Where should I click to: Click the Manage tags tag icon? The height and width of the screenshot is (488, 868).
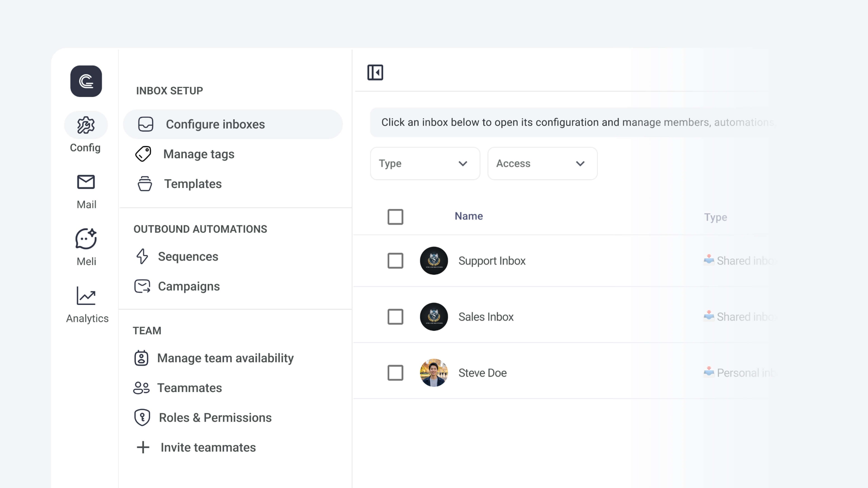coord(143,154)
